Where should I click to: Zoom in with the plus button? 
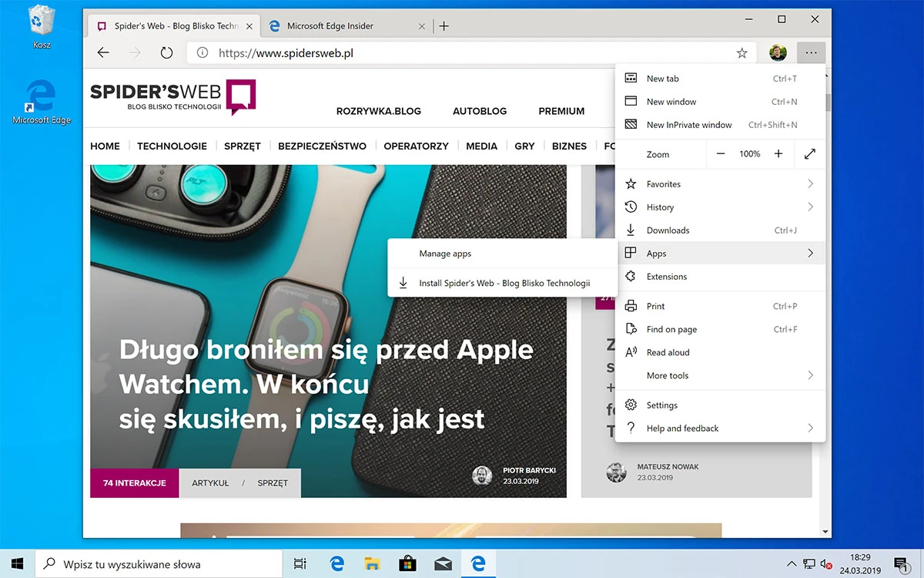click(x=778, y=154)
